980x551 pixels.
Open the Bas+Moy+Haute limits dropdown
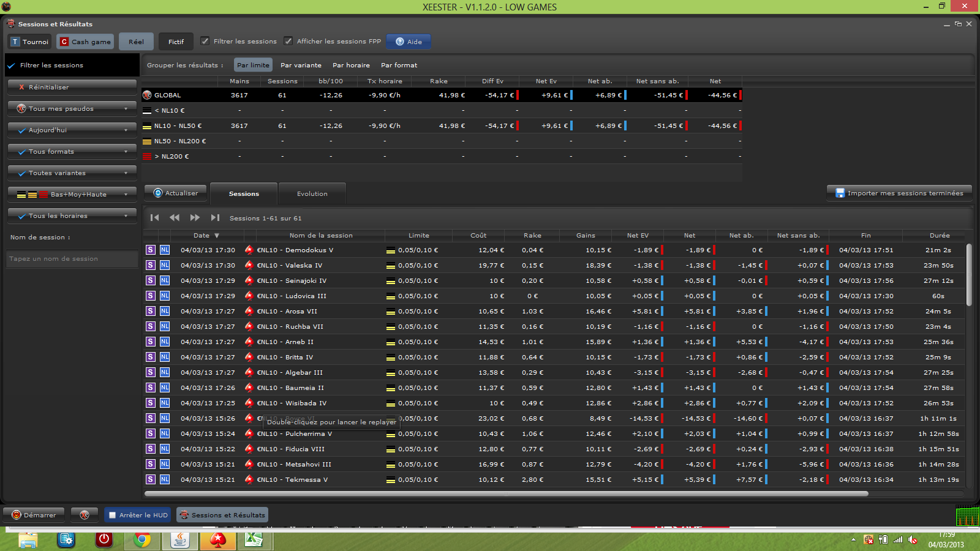click(72, 194)
